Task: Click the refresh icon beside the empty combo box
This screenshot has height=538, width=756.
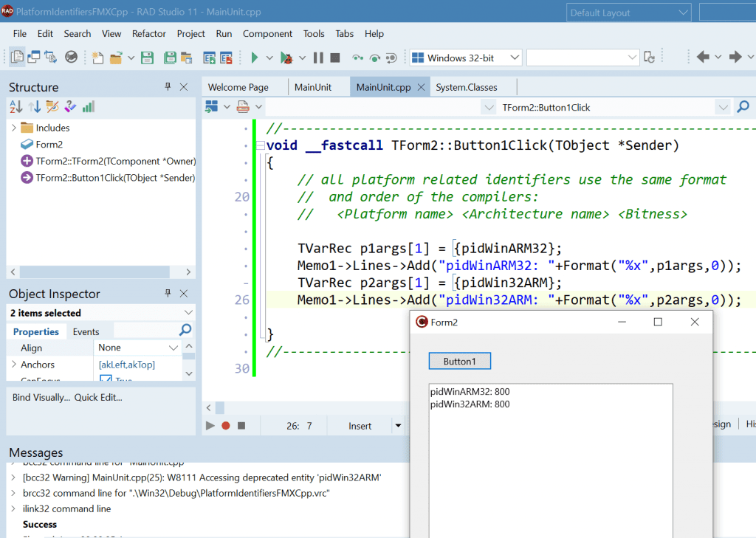Action: 650,58
